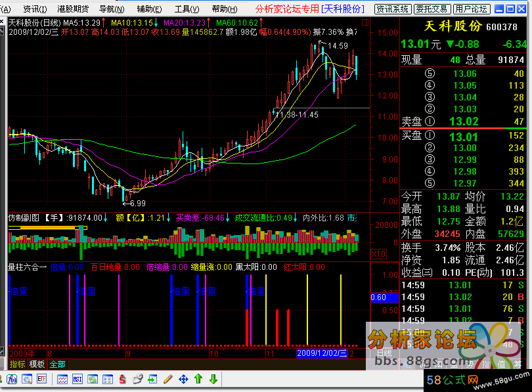
Task: Click sell level five price 13.06
Action: 465,74
